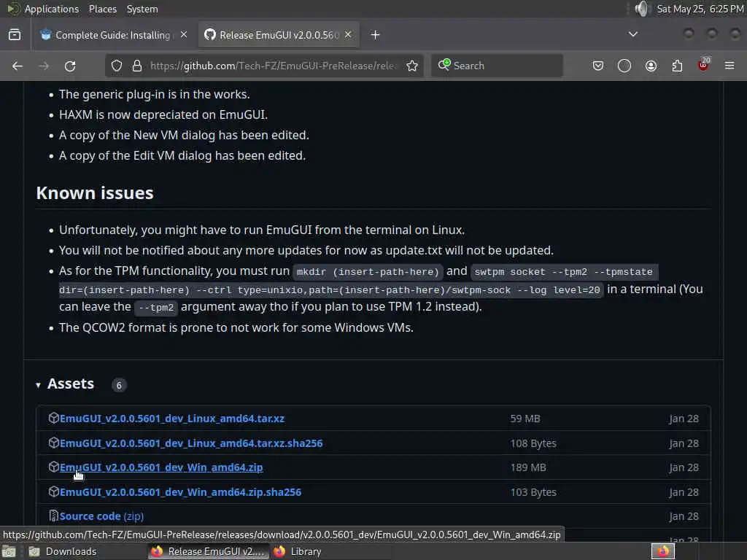Click Jan 28 date in Source code row
The width and height of the screenshot is (747, 560).
pyautogui.click(x=684, y=517)
